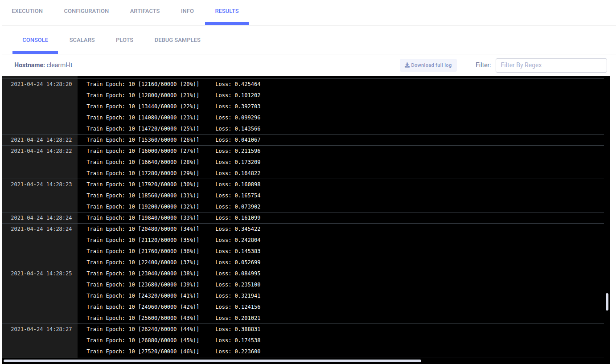This screenshot has width=616, height=364.
Task: Open the Execution tab
Action: [x=27, y=11]
